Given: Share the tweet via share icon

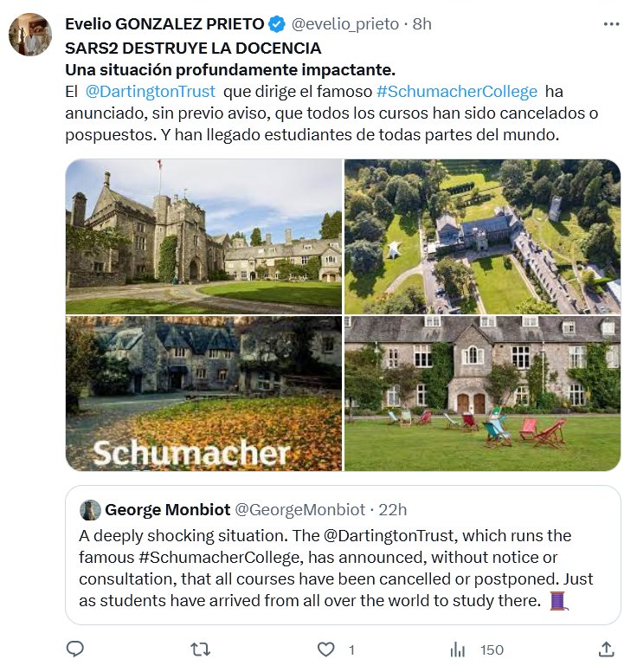Looking at the screenshot, I should [x=607, y=649].
